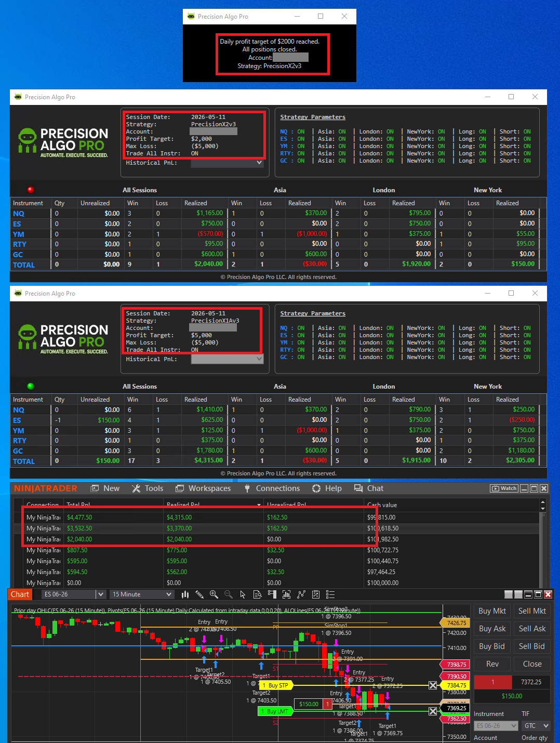The height and width of the screenshot is (743, 560).
Task: Click the green status light in PrecisionX1Av3 window
Action: [30, 386]
